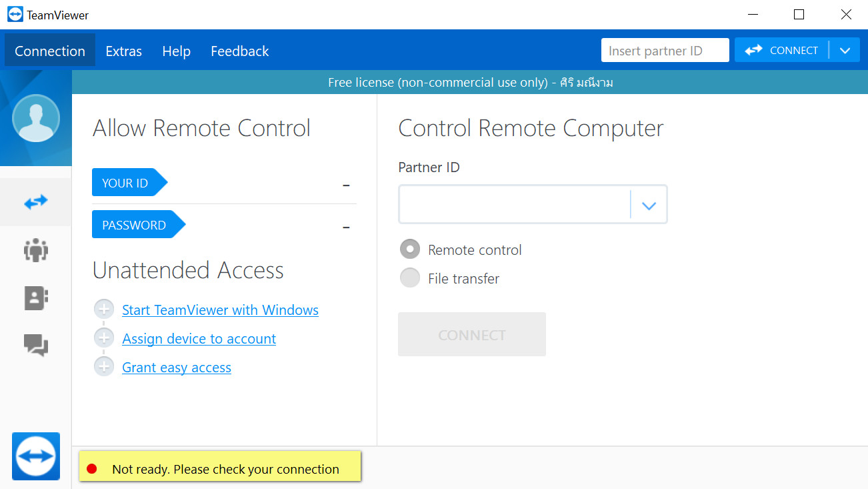Click the Free license banner text

[471, 83]
